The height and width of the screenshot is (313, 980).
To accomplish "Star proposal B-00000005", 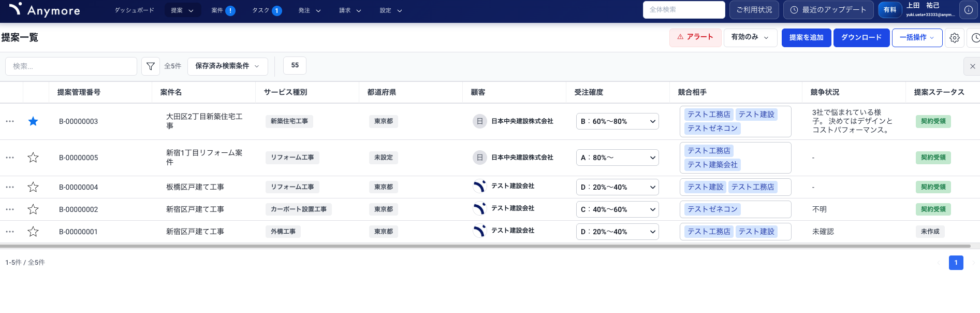I will tap(33, 158).
